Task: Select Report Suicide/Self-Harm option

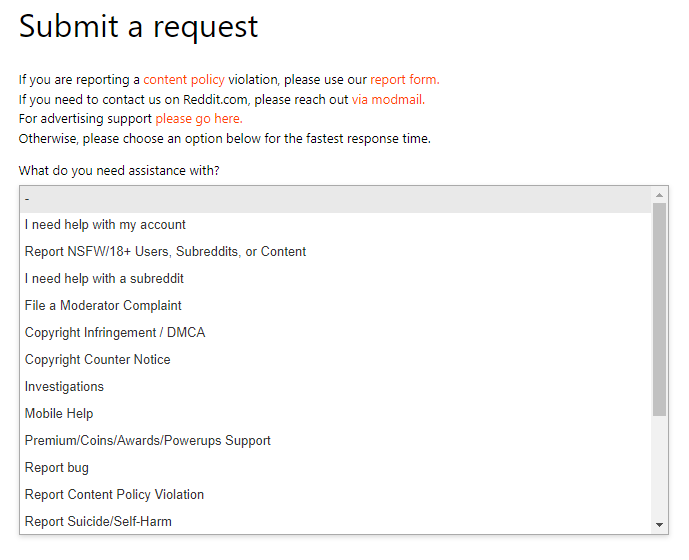Action: click(100, 522)
